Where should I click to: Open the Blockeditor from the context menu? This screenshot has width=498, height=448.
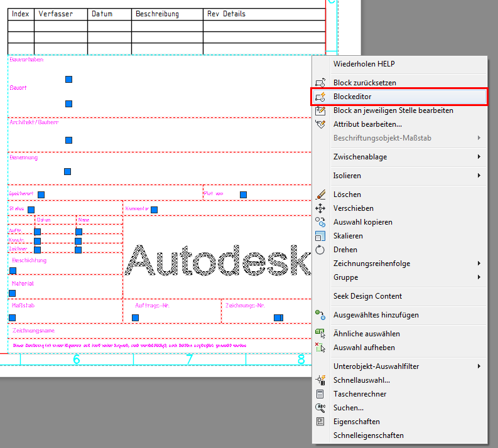399,97
